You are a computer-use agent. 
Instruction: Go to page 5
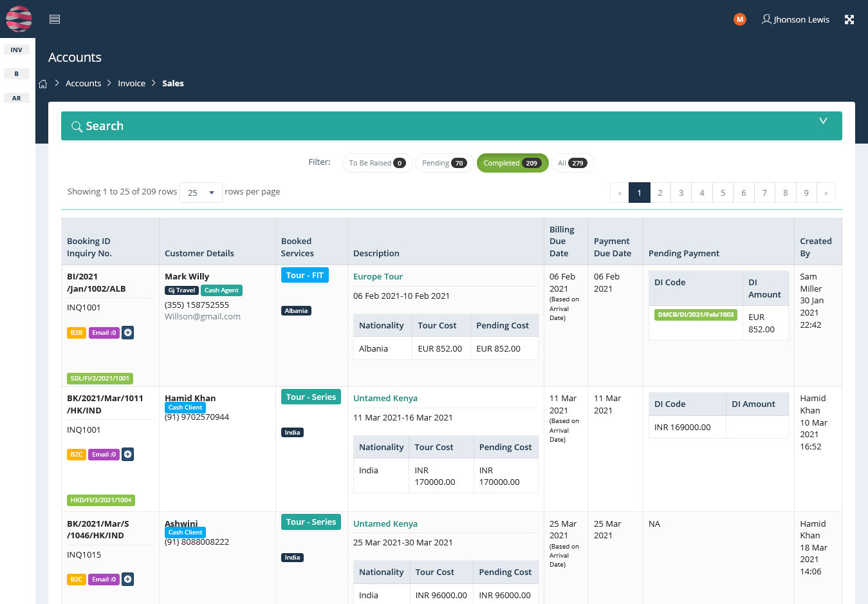coord(723,193)
